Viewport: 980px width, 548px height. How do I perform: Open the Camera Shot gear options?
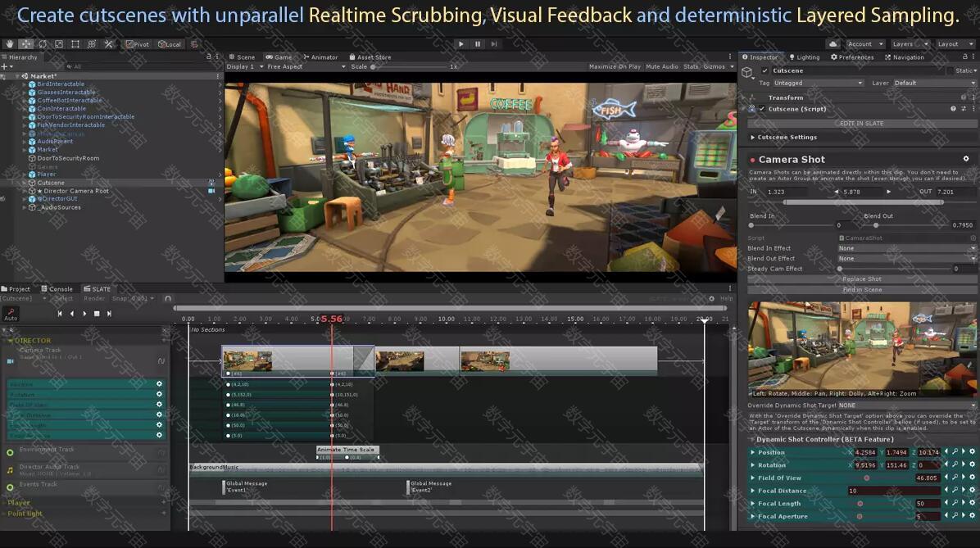click(x=965, y=159)
